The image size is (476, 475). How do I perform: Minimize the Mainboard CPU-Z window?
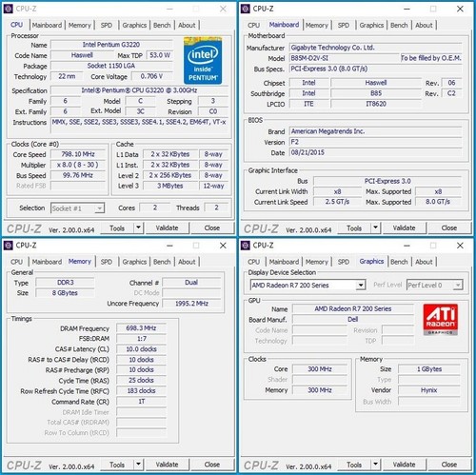(x=407, y=9)
